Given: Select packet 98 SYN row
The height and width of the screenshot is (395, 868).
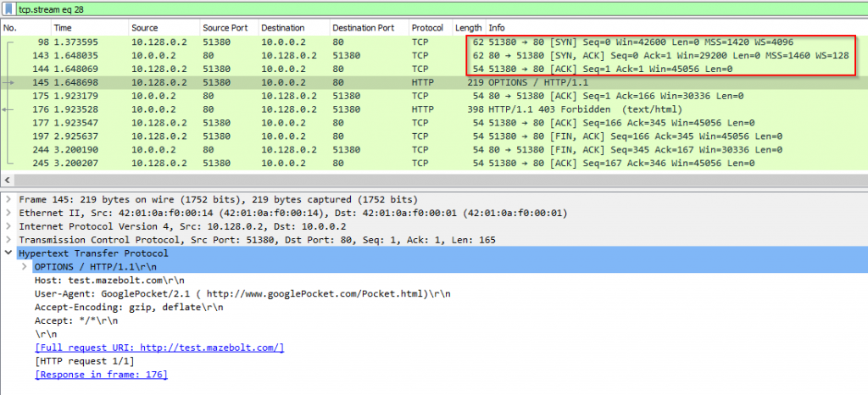Looking at the screenshot, I should [434, 42].
